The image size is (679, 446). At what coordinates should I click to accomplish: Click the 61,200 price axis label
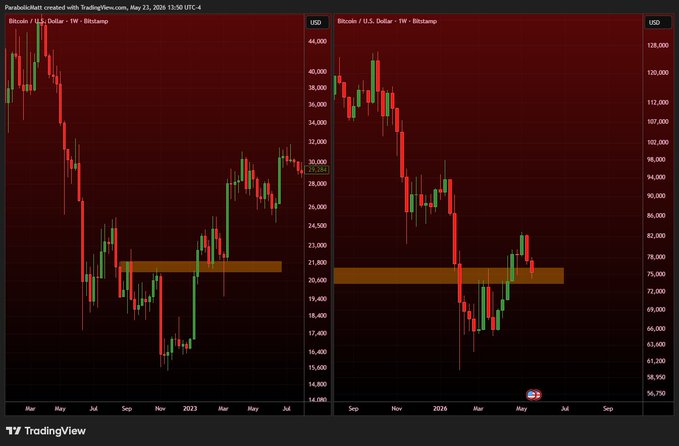[x=656, y=361]
